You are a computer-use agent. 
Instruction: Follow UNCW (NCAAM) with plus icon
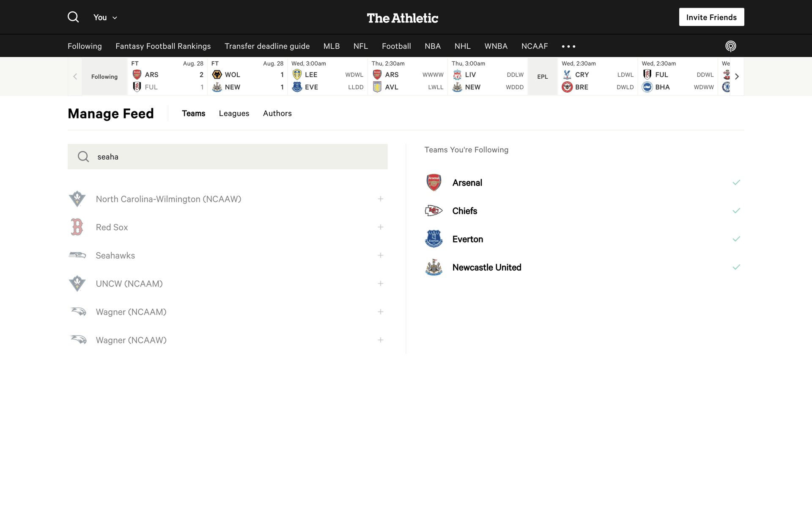[381, 284]
